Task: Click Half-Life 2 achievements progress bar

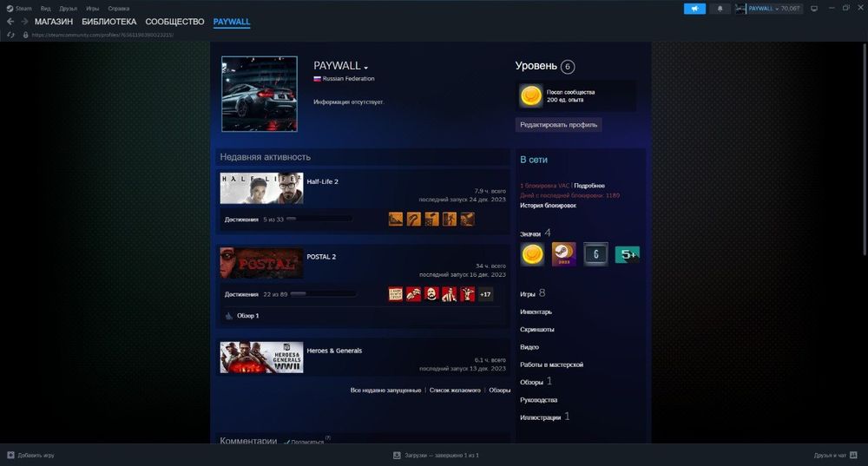Action: point(319,220)
